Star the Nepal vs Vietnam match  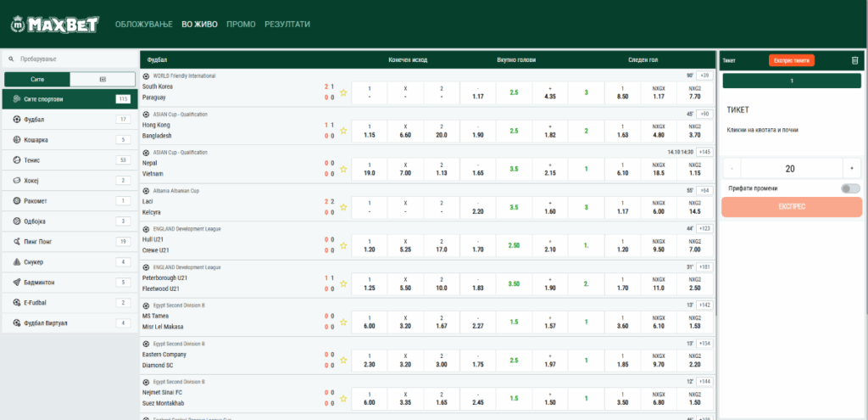click(343, 169)
